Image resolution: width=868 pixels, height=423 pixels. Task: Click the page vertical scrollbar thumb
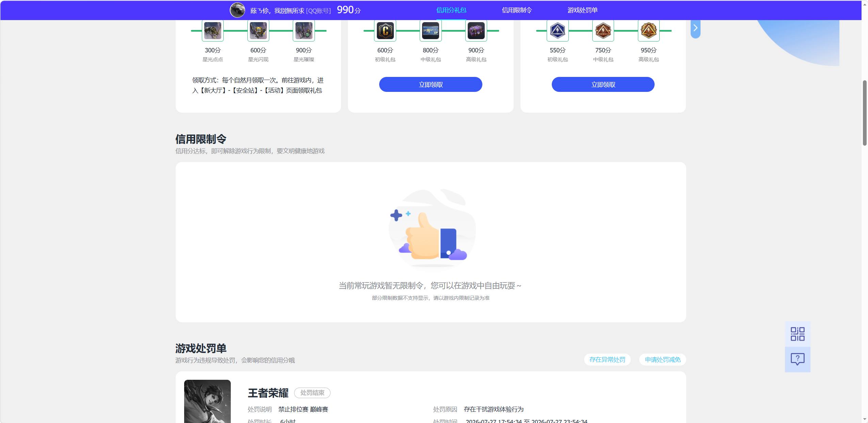pyautogui.click(x=865, y=113)
